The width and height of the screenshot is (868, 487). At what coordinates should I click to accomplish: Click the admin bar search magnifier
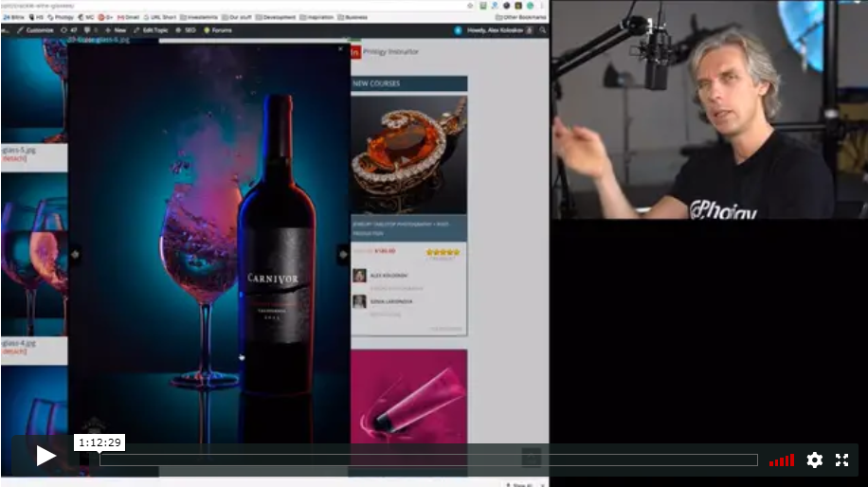click(542, 30)
